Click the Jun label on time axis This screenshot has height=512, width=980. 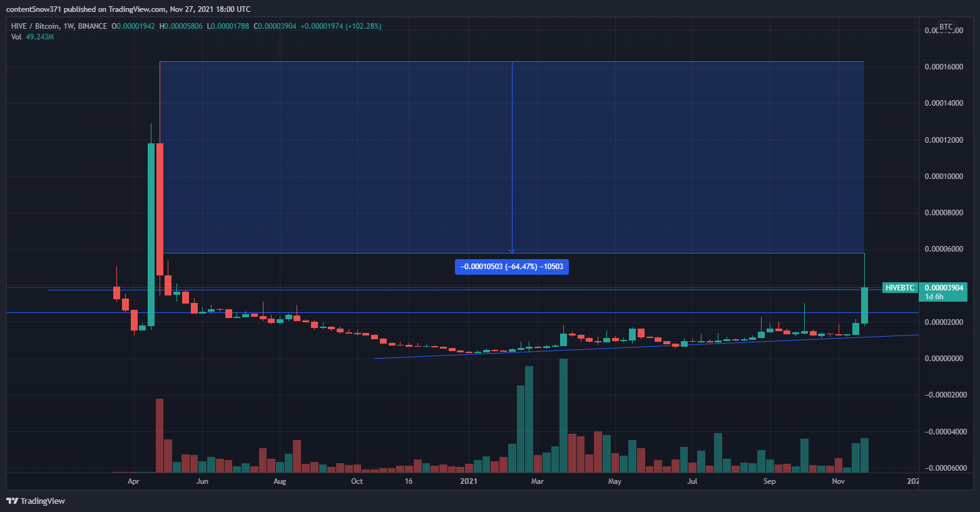pyautogui.click(x=202, y=481)
